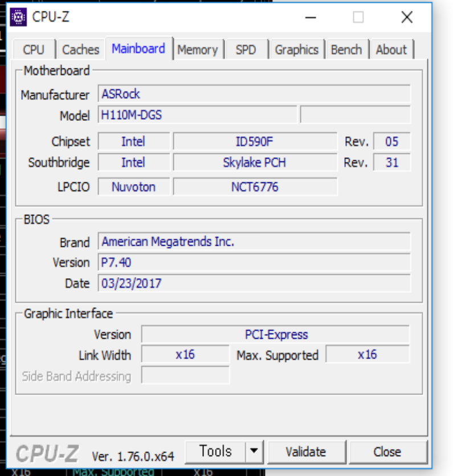The height and width of the screenshot is (476, 453).
Task: Go to the About tab
Action: click(391, 50)
